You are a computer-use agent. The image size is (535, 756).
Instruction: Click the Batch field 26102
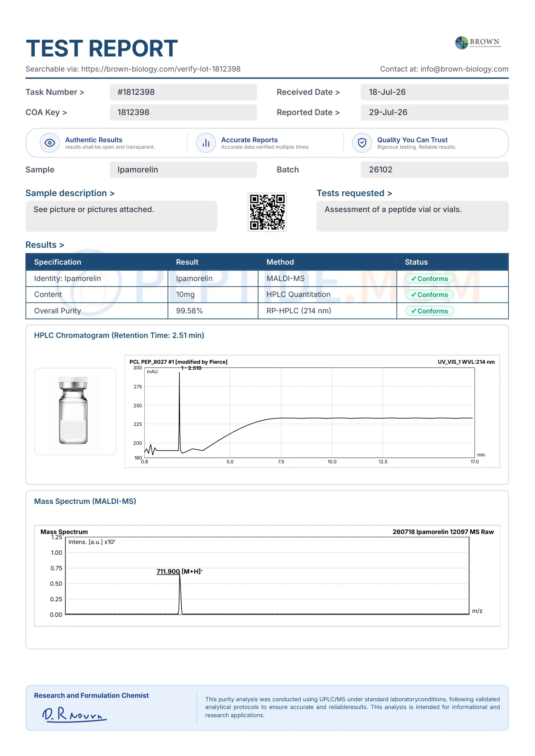tap(435, 170)
